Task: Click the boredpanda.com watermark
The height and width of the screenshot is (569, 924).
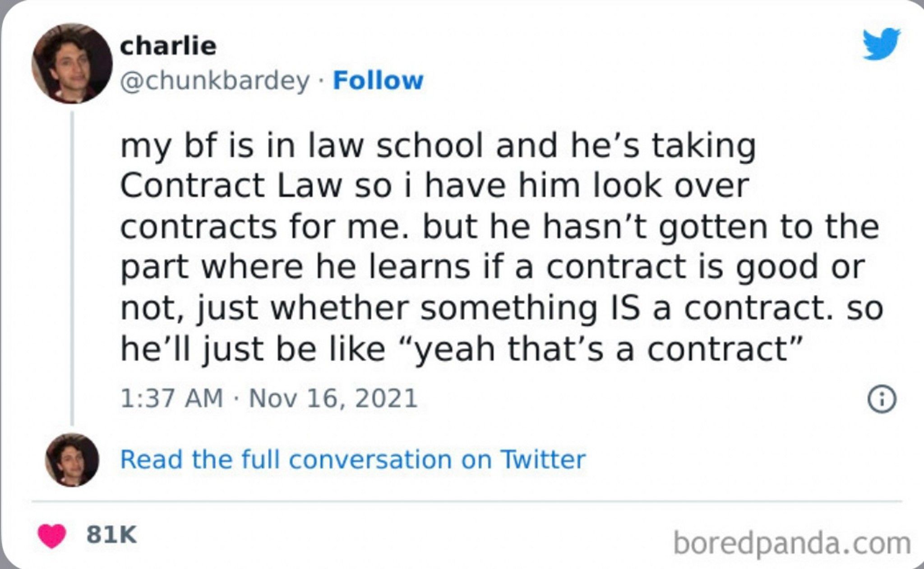Action: click(x=792, y=544)
